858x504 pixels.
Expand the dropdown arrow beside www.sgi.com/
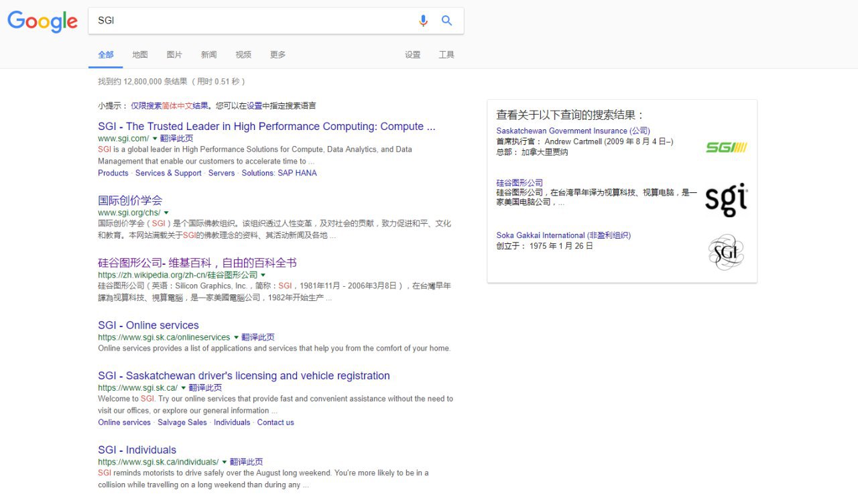coord(155,139)
